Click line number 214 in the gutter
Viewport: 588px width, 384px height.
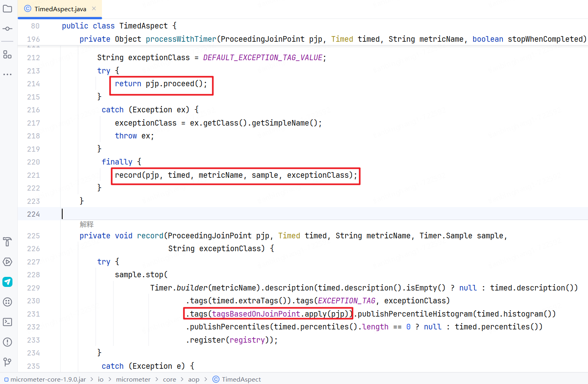click(33, 84)
